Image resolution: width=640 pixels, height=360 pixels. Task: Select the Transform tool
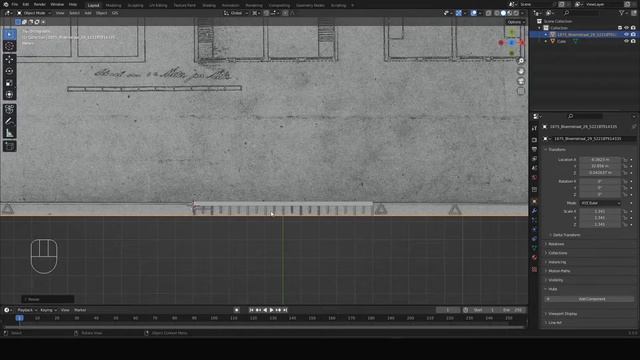pos(9,95)
